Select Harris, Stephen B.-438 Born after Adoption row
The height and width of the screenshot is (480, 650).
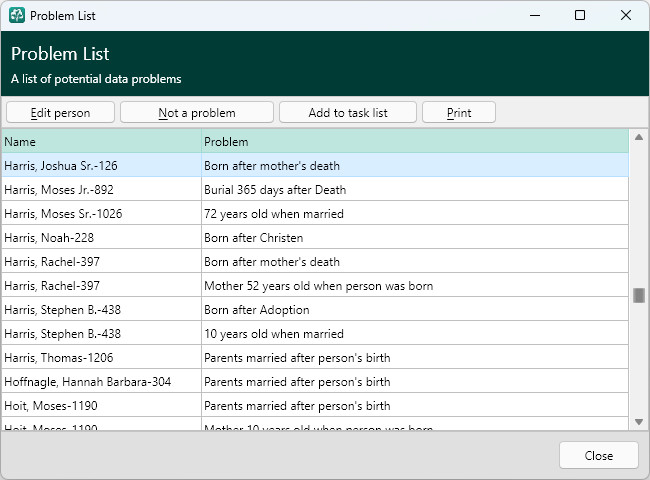click(x=315, y=310)
